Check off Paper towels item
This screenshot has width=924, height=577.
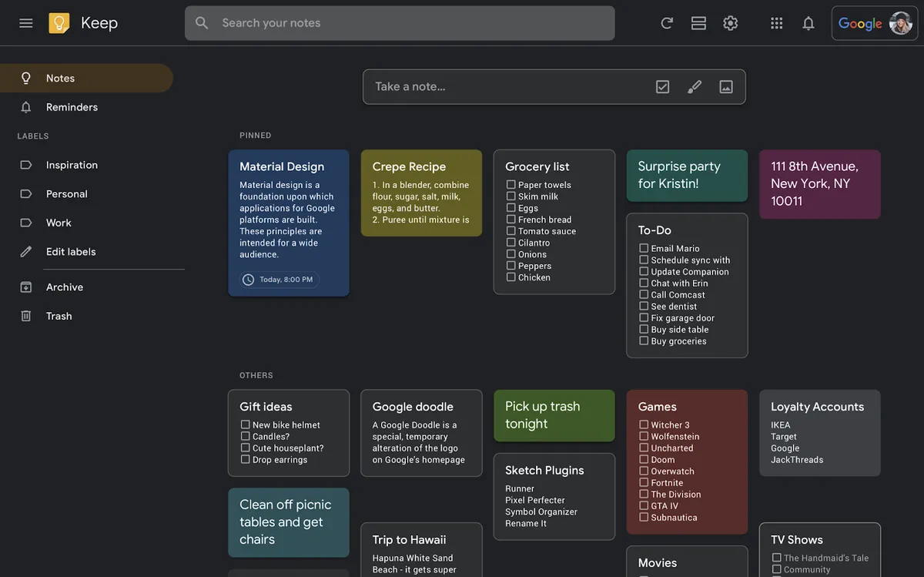511,185
